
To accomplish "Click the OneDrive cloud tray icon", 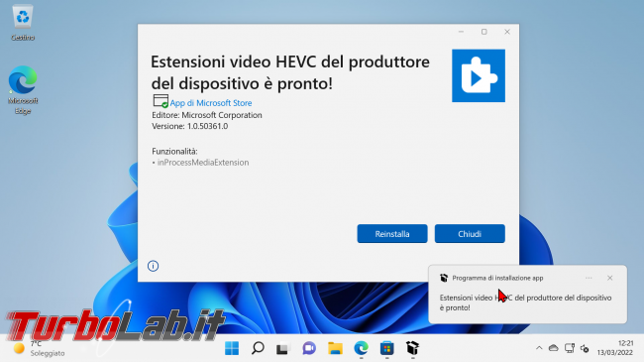I will click(x=554, y=348).
